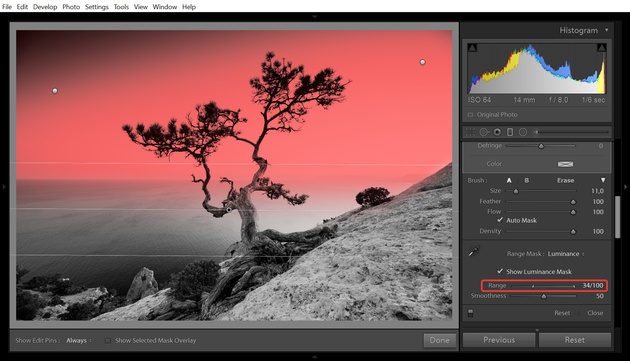Open the Tools menu

point(121,7)
